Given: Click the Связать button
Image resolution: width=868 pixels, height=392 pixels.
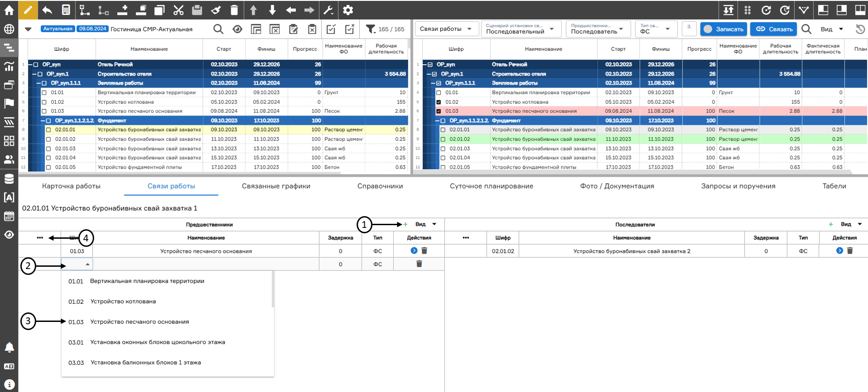Looking at the screenshot, I should (774, 29).
